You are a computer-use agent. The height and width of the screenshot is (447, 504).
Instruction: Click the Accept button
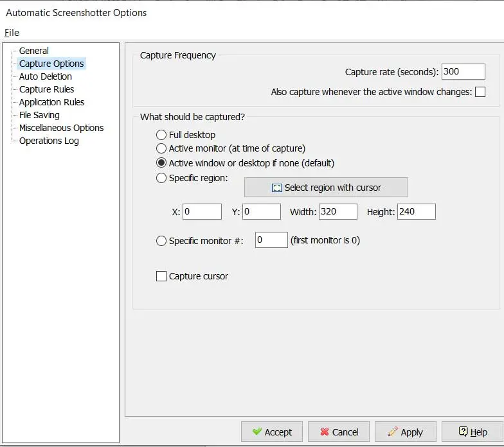271,432
